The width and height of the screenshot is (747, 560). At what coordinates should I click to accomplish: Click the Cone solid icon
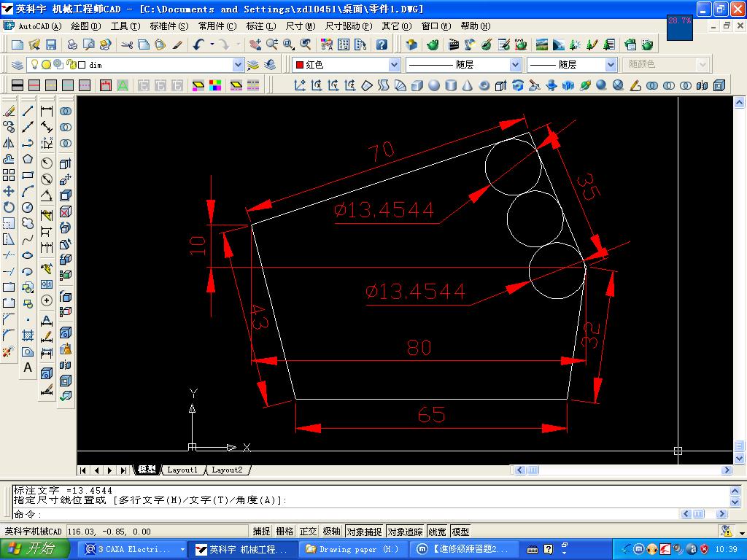tap(468, 85)
